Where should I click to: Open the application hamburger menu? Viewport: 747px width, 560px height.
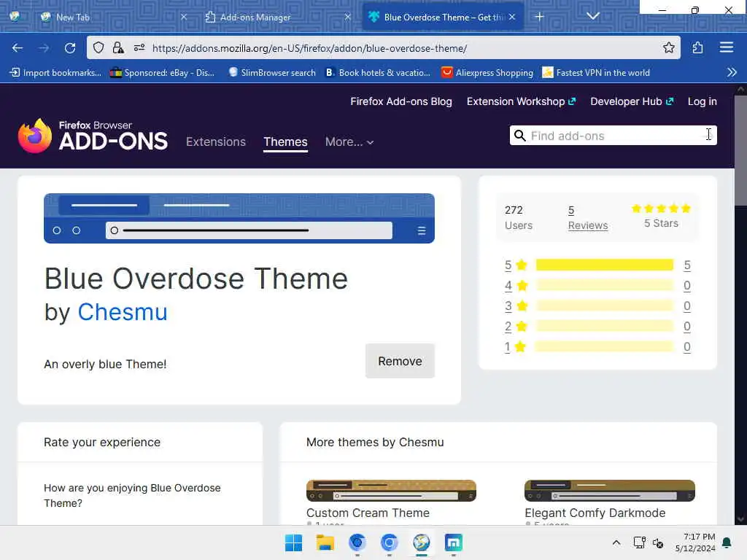tap(727, 47)
